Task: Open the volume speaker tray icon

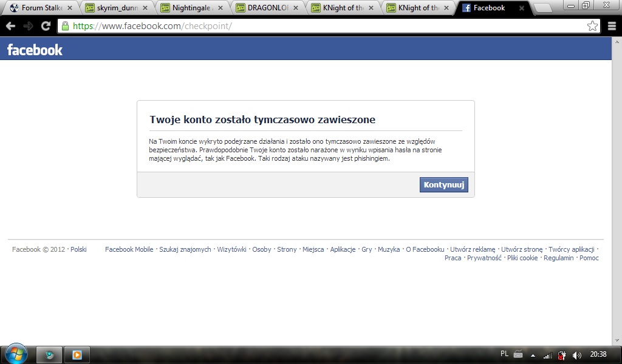Action: pyautogui.click(x=577, y=356)
